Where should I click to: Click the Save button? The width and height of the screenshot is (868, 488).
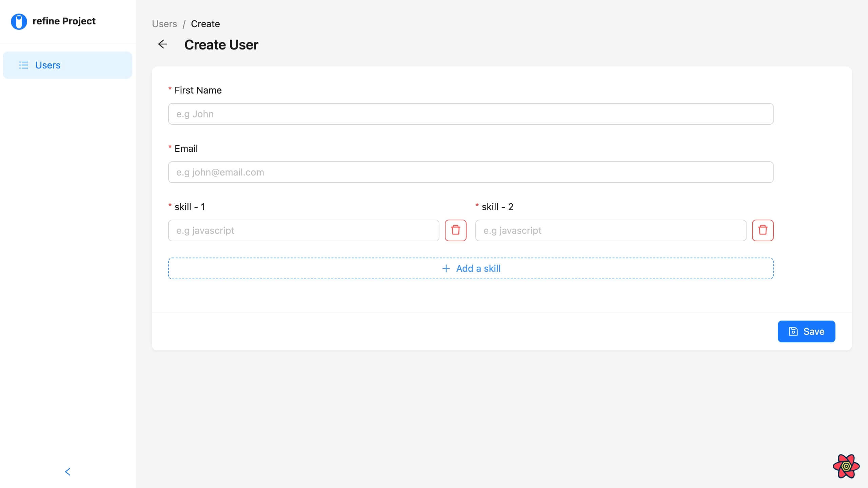pyautogui.click(x=806, y=331)
